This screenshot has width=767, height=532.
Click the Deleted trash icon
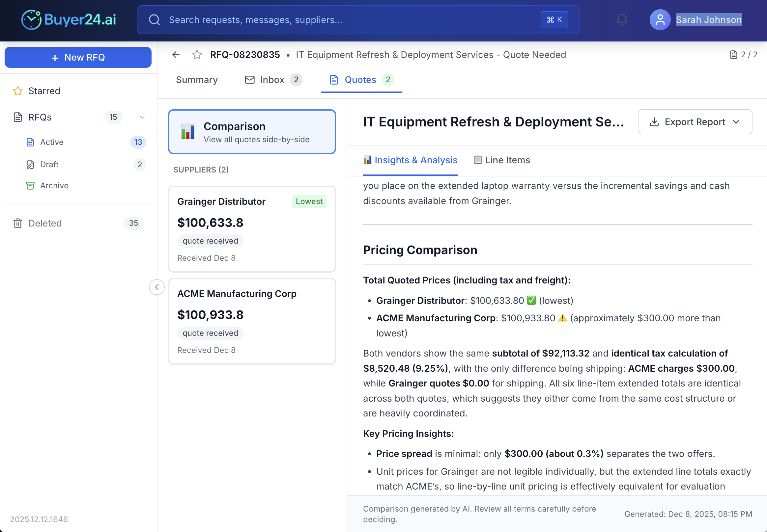click(x=18, y=223)
